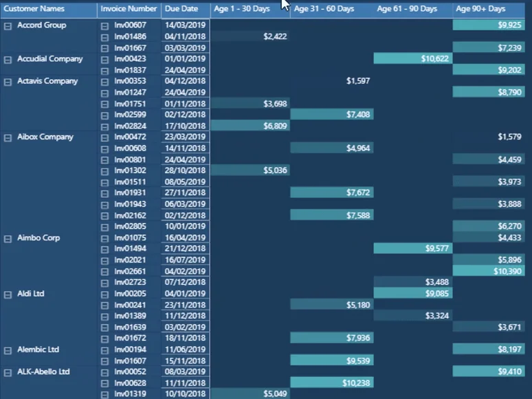Select due date 08/05/2019 cell
Viewport: 532px width, 399px height.
click(x=186, y=182)
